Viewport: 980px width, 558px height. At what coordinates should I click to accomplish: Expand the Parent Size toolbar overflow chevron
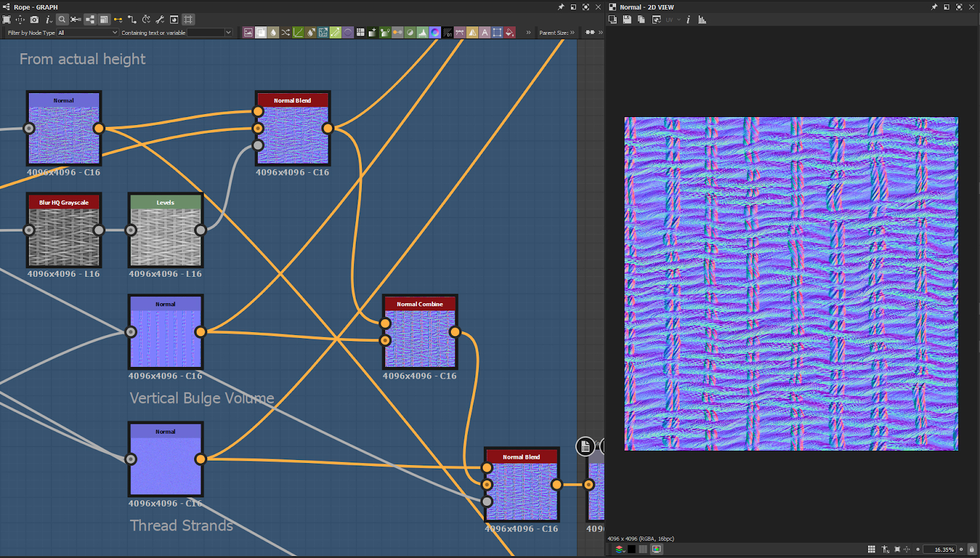(x=572, y=32)
